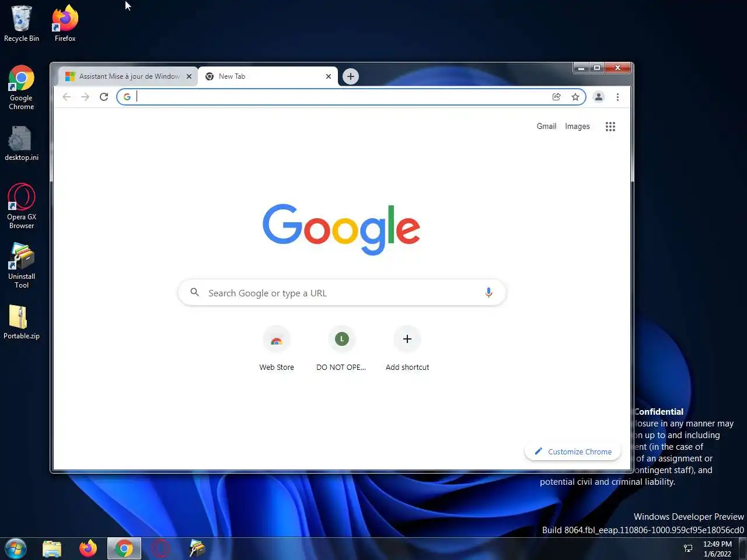Open the Chrome three-dot menu
Screen dimensions: 747x560
(617, 97)
